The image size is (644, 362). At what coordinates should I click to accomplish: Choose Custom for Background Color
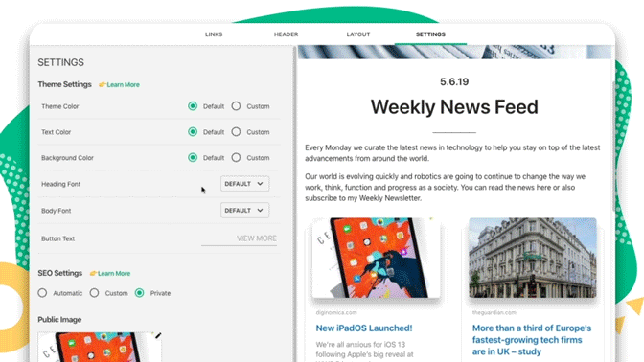click(x=236, y=158)
